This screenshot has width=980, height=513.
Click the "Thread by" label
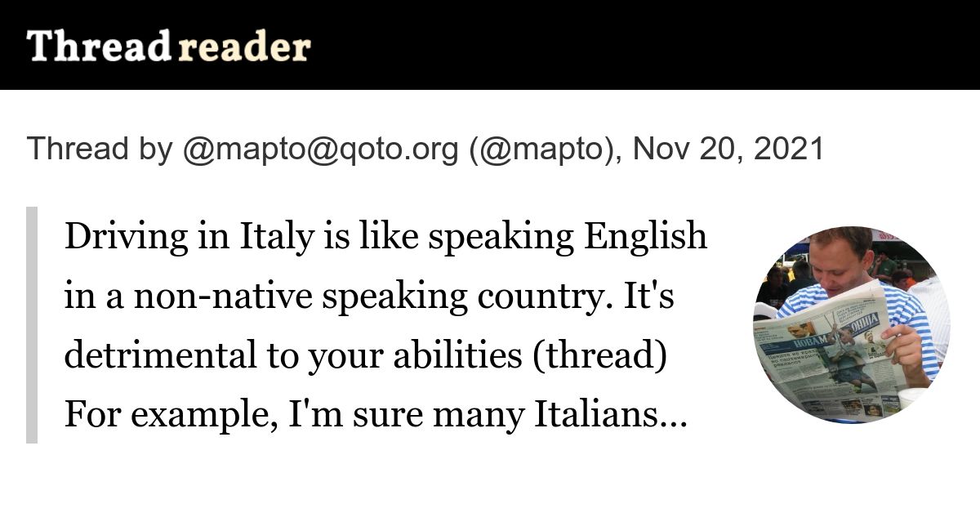pos(99,149)
